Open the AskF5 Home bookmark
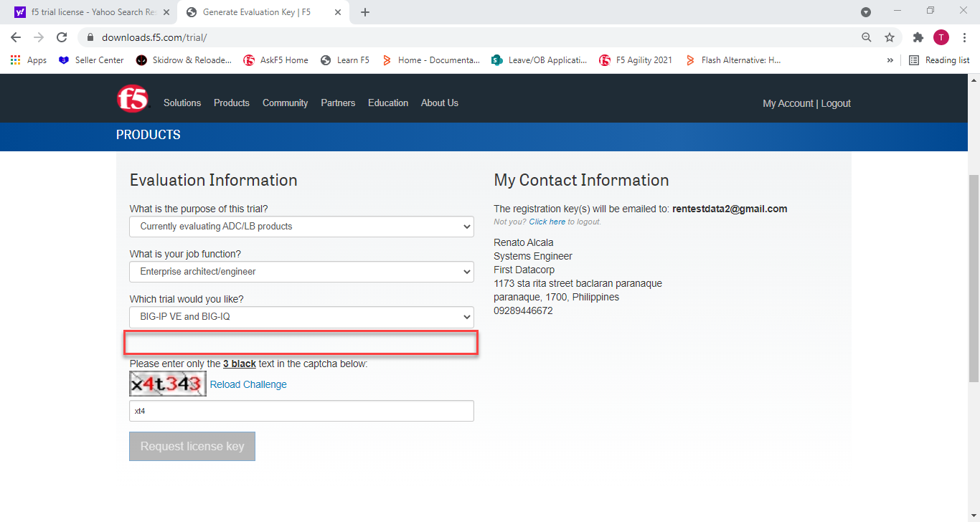 [275, 60]
